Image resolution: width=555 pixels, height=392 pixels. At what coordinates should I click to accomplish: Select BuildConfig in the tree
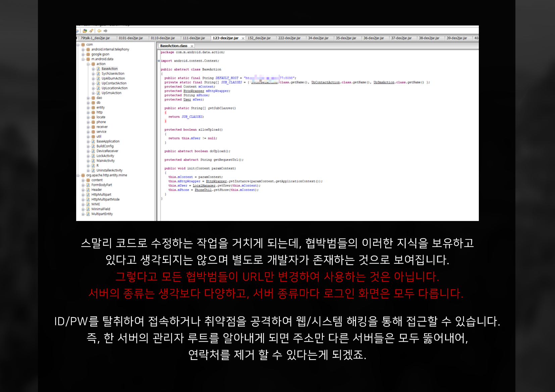pyautogui.click(x=105, y=146)
